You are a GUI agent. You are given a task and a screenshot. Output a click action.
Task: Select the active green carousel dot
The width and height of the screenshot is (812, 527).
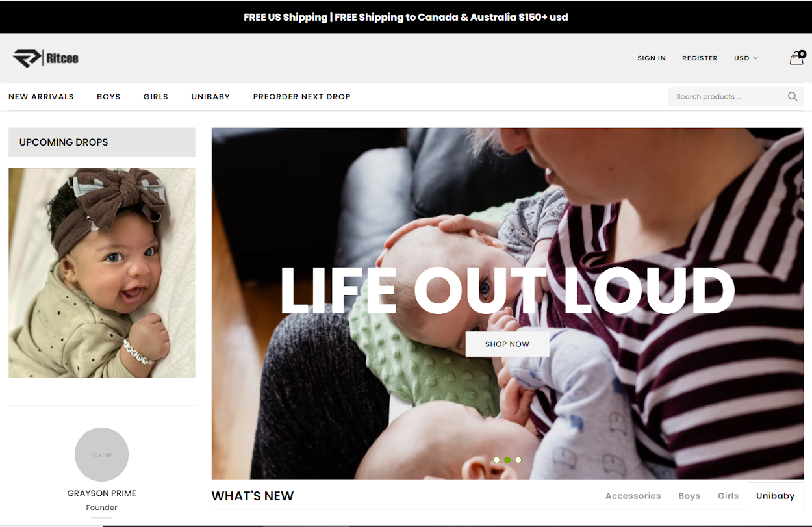click(x=507, y=460)
